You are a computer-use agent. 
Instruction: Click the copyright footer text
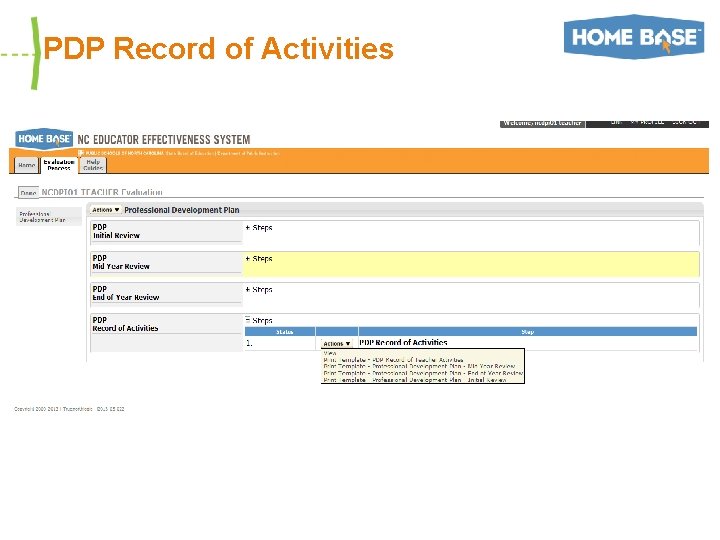click(69, 409)
